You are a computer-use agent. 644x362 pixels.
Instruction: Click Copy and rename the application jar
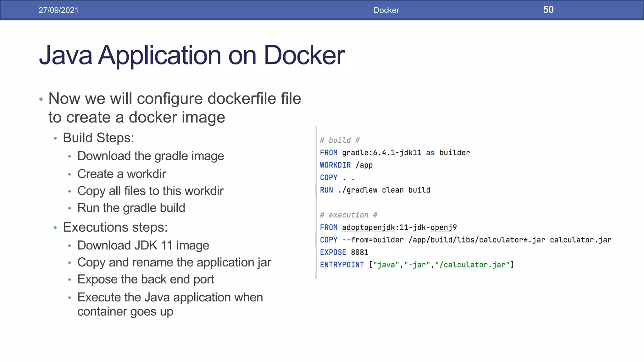(x=174, y=262)
